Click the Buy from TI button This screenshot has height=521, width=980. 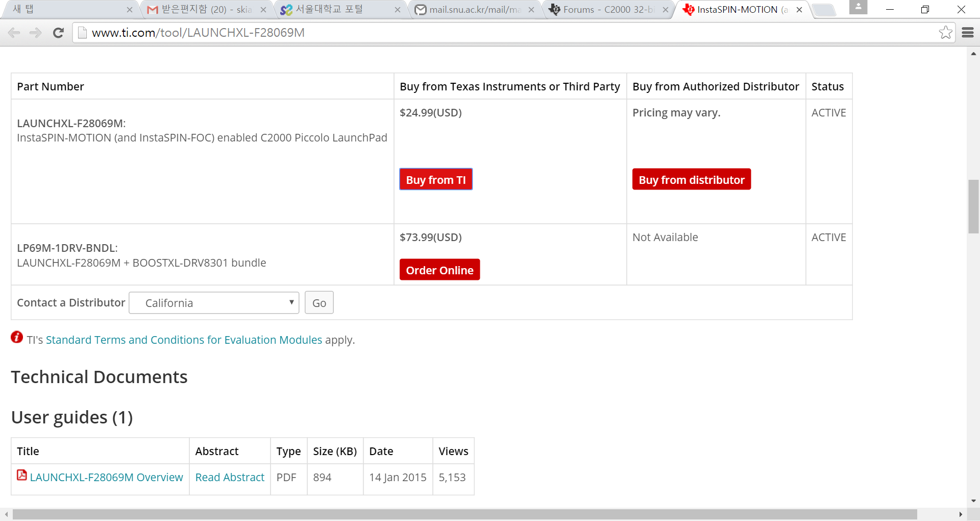[x=435, y=179]
